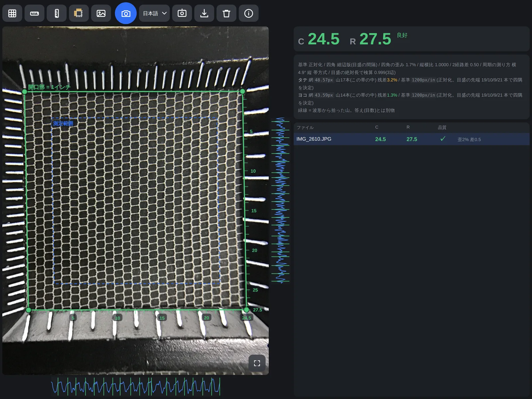Click the screenshot snapshot icon

point(182,13)
